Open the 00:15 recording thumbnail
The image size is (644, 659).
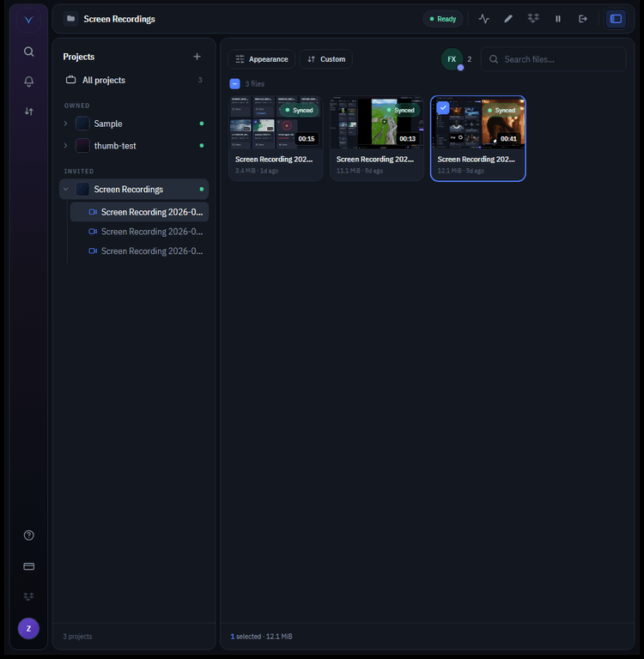tap(276, 123)
